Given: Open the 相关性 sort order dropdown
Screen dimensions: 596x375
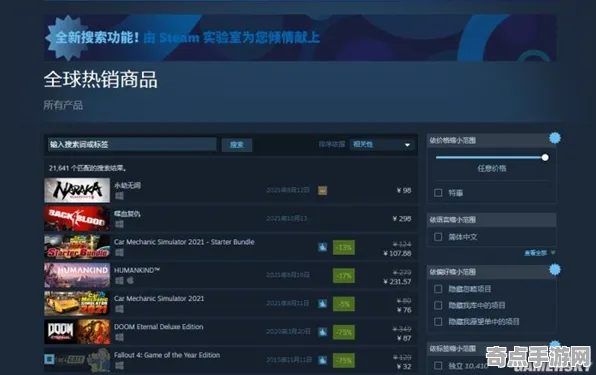Looking at the screenshot, I should pyautogui.click(x=382, y=144).
